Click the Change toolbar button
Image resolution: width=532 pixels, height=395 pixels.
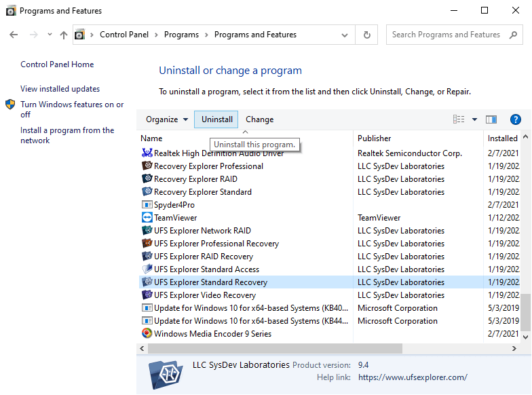click(x=260, y=119)
